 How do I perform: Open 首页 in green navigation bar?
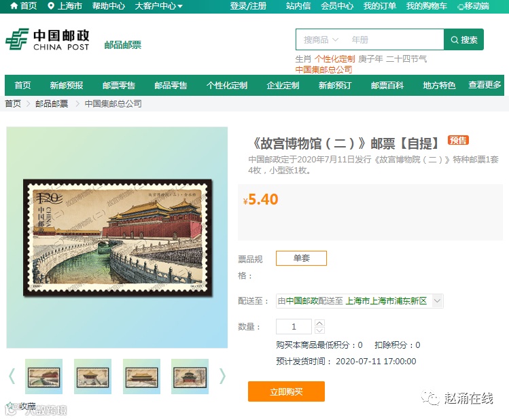[22, 86]
